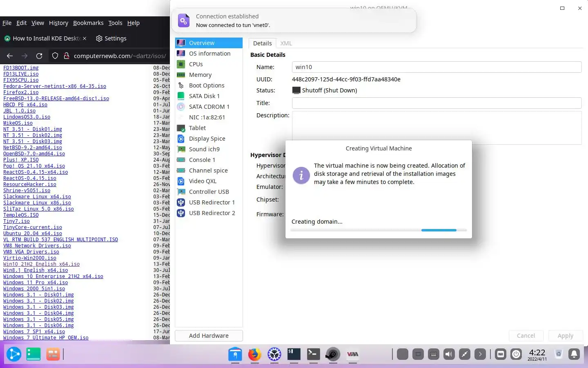
Task: Select Boot Options in the sidebar
Action: click(x=209, y=85)
